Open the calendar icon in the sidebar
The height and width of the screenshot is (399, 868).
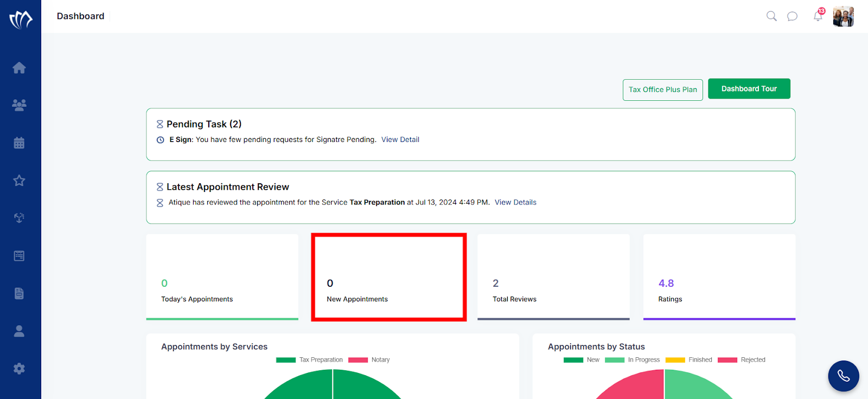point(19,143)
